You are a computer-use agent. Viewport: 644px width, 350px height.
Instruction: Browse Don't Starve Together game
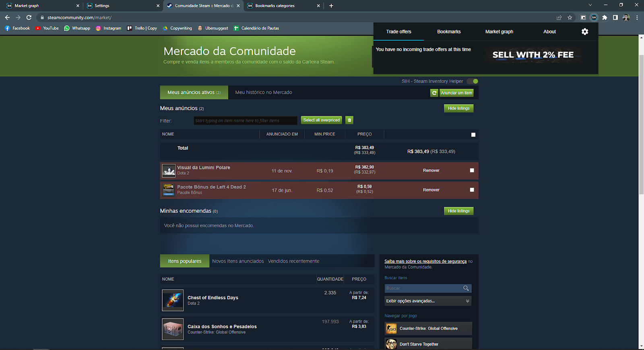(x=428, y=344)
